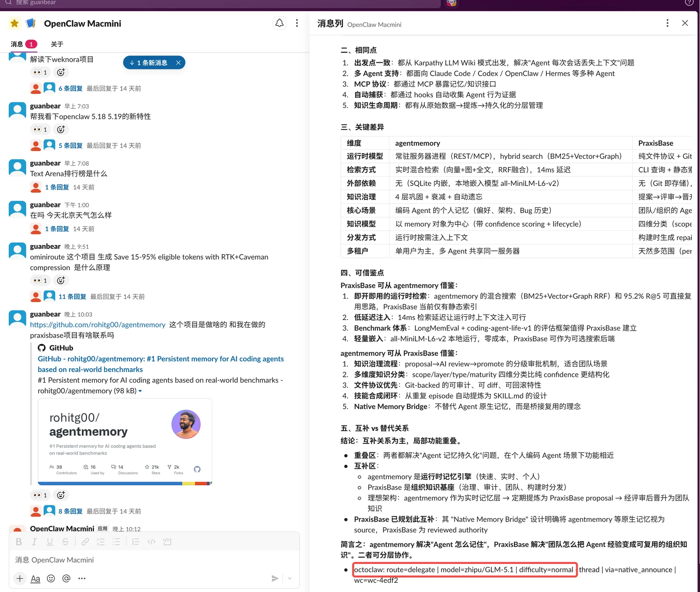Insert blockquote in composer
Screen dimensions: 700x592
136,542
